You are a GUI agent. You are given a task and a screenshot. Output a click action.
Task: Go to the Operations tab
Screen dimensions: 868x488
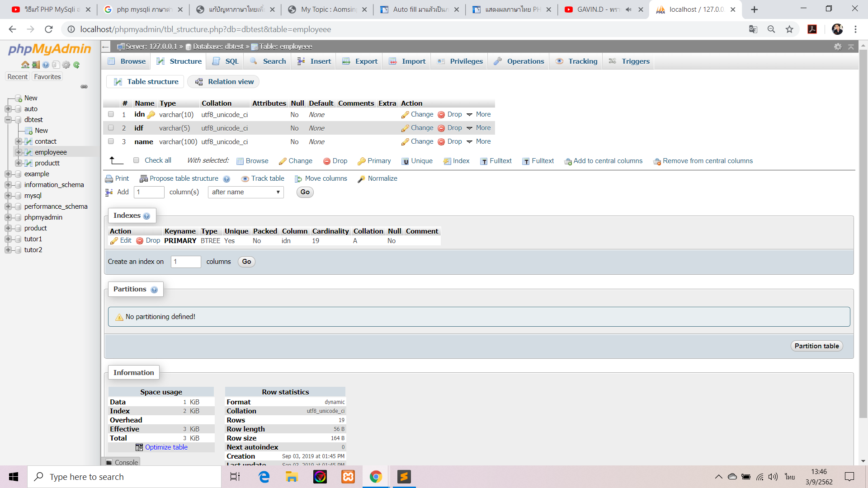tap(519, 61)
